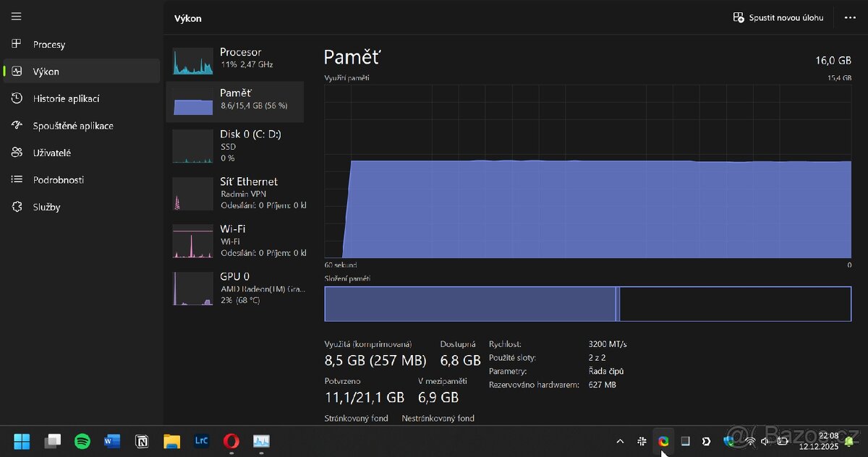Open the Task Manager more options menu
The height and width of the screenshot is (457, 868).
click(x=851, y=17)
